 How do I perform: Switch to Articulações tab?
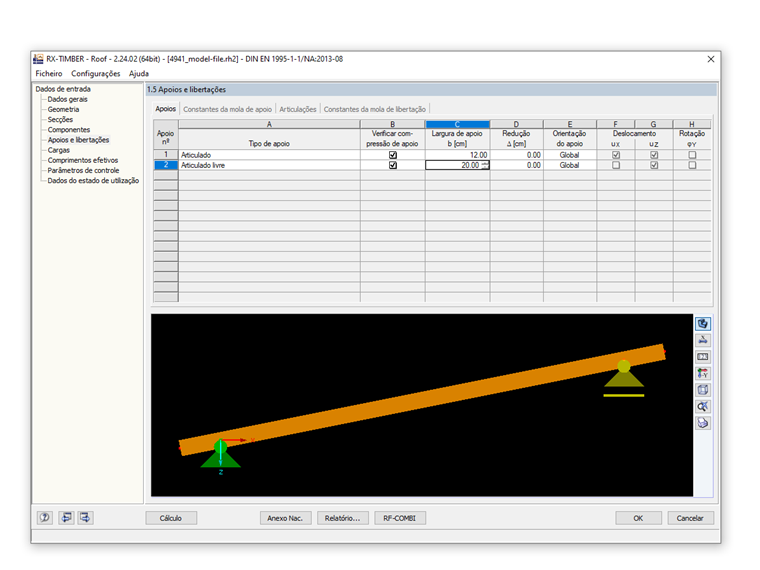click(x=298, y=110)
